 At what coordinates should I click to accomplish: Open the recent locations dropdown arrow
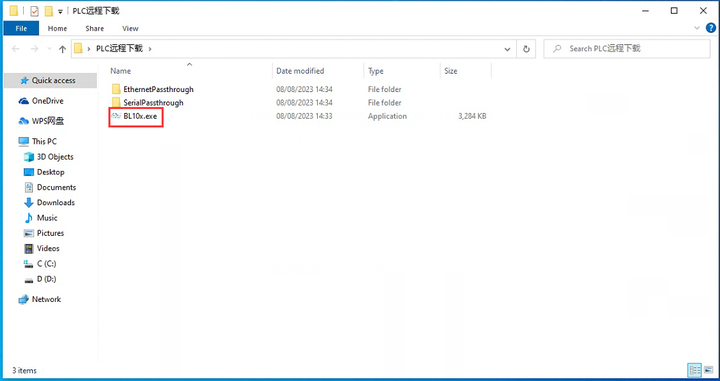click(x=49, y=49)
